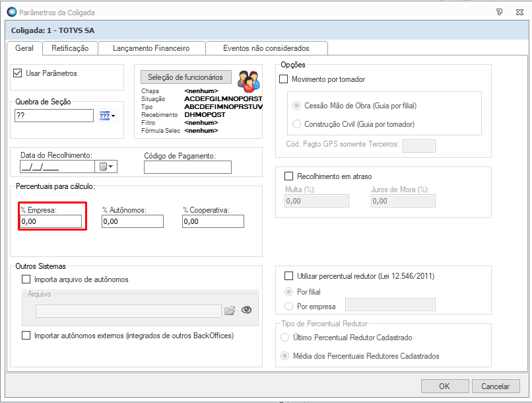Click the Multa (%) field
Screen dimensions: 532x403
click(317, 201)
